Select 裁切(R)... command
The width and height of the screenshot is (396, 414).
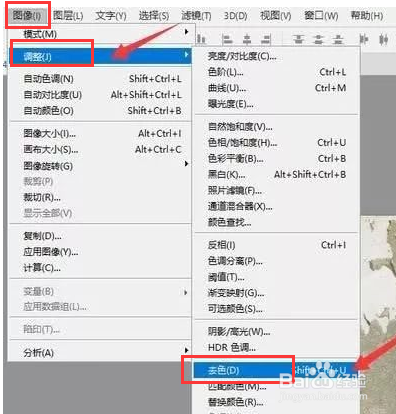click(x=100, y=197)
